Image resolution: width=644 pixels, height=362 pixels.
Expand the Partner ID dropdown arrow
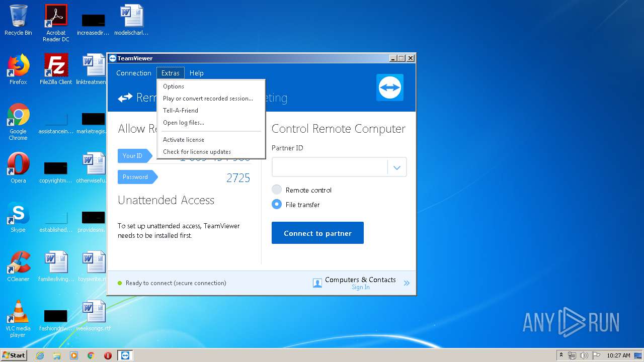click(x=397, y=167)
